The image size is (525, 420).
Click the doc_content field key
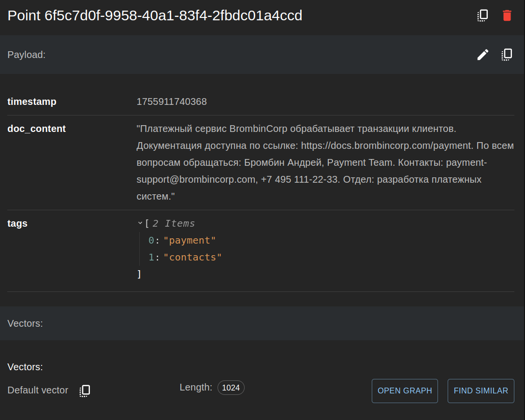point(37,129)
